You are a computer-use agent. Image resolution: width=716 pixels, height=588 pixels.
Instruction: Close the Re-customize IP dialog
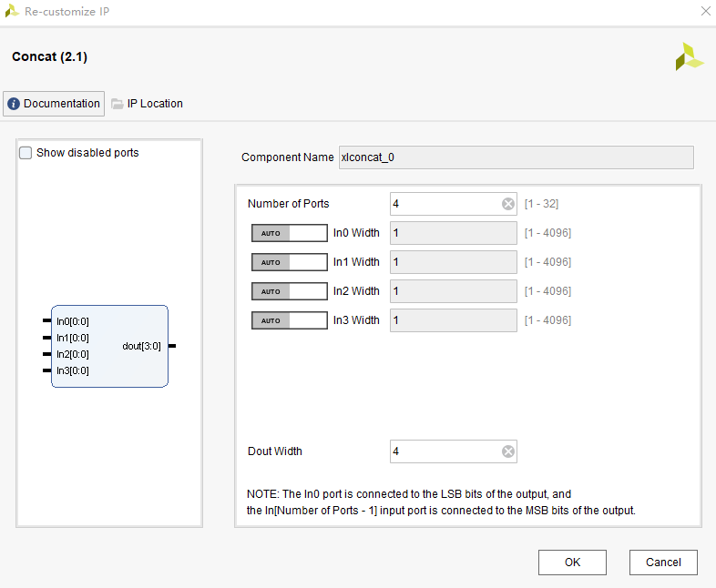click(x=704, y=12)
